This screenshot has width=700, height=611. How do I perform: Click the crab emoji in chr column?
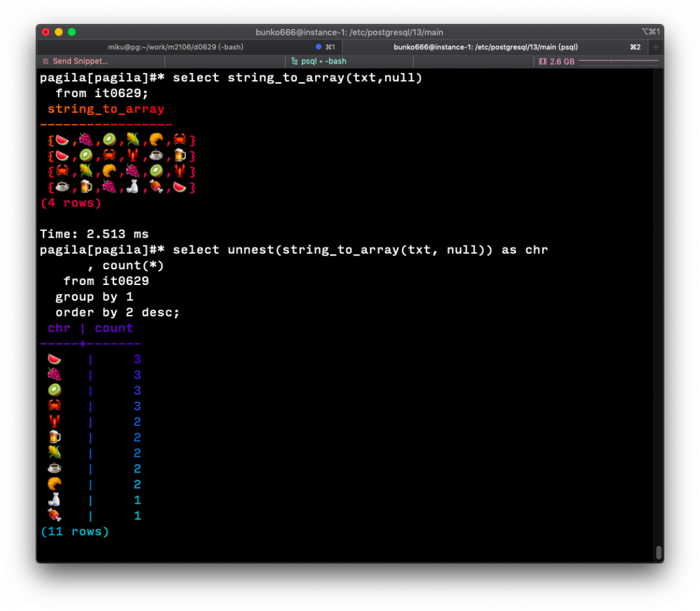point(55,406)
